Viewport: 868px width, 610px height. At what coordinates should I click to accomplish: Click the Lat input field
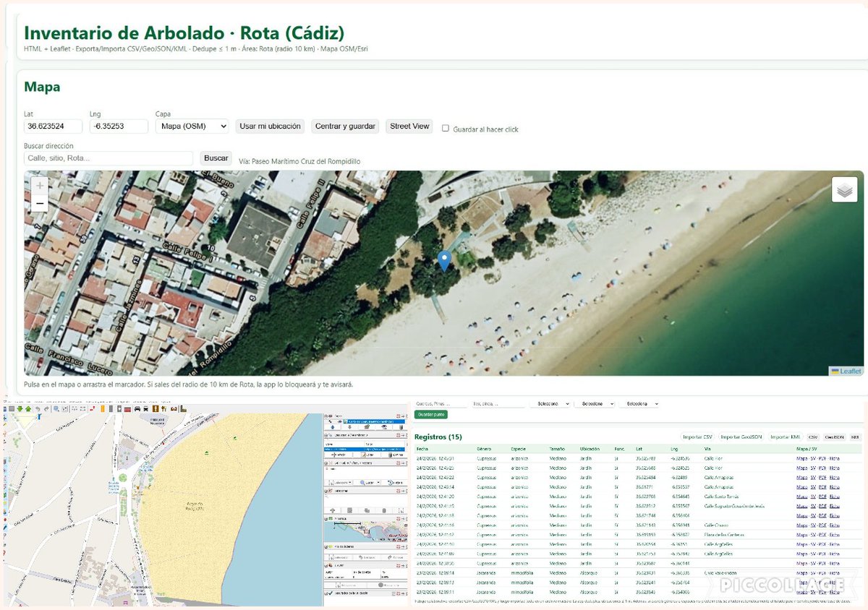click(x=53, y=126)
